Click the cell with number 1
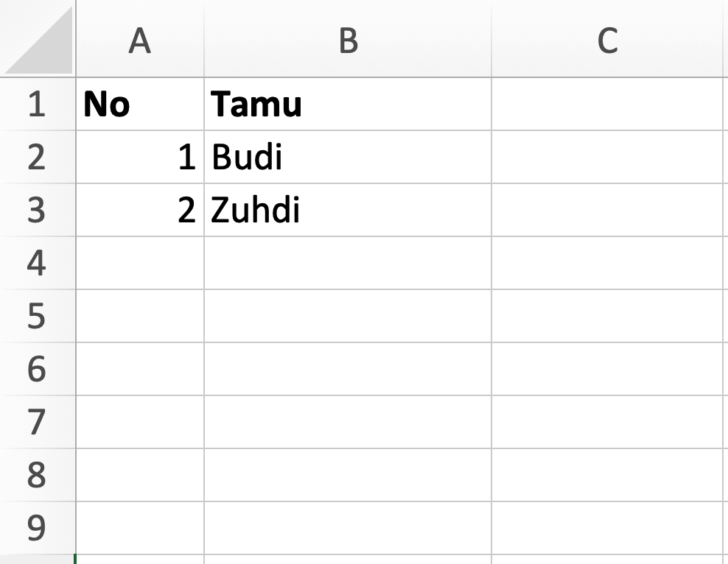728x564 pixels. click(x=140, y=156)
